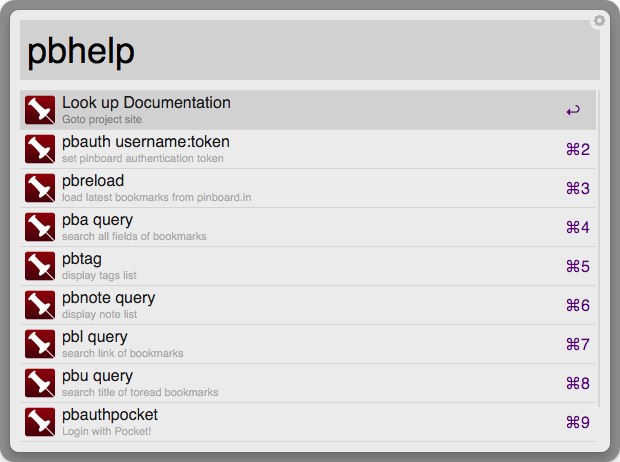
Task: Click the results list scrollbar
Action: click(599, 248)
